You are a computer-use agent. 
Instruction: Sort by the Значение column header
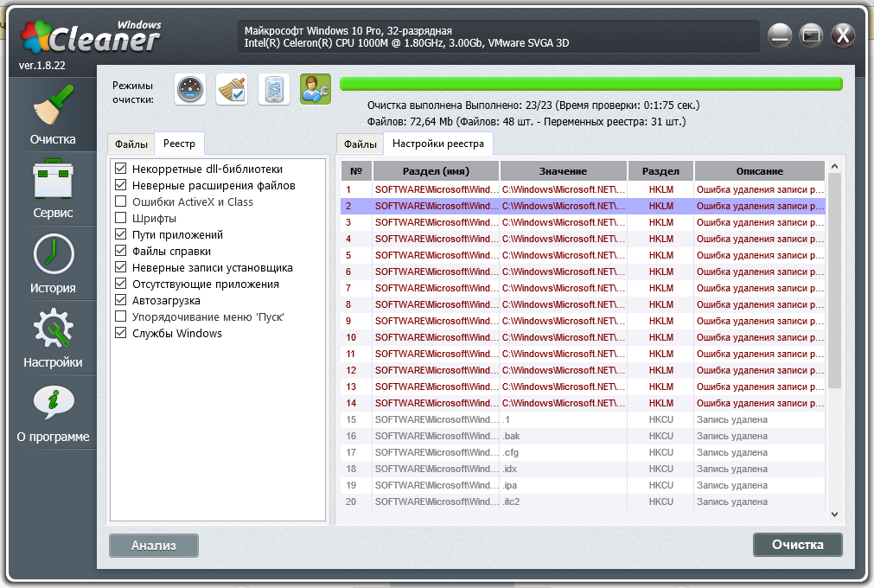(563, 171)
